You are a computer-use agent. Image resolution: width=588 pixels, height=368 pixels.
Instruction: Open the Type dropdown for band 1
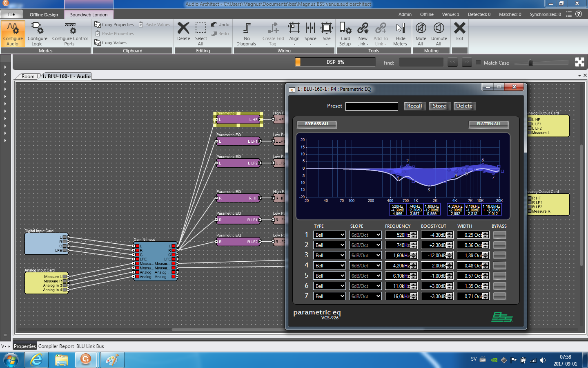click(329, 235)
